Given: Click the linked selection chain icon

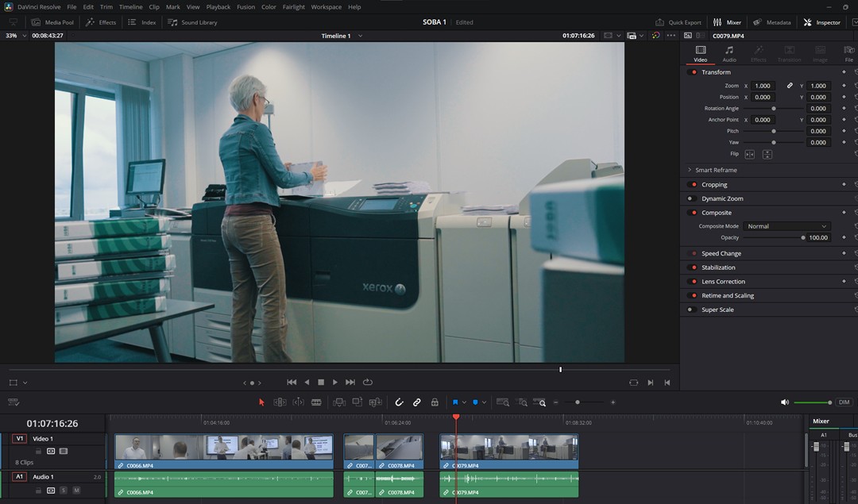Looking at the screenshot, I should (417, 402).
